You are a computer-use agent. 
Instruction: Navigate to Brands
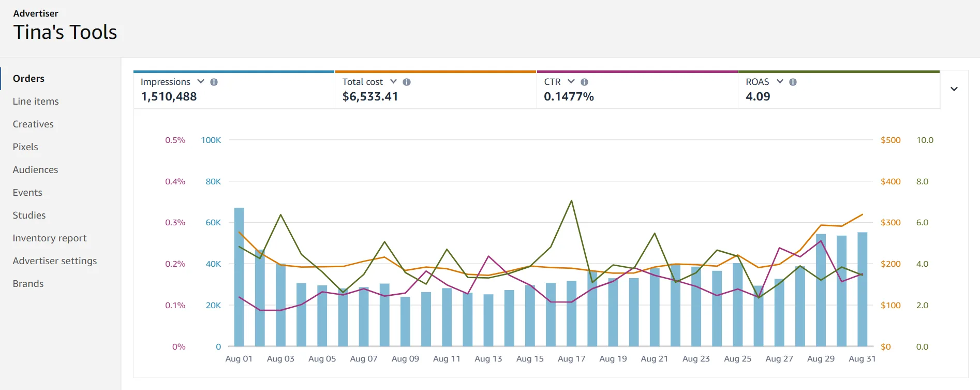click(28, 283)
